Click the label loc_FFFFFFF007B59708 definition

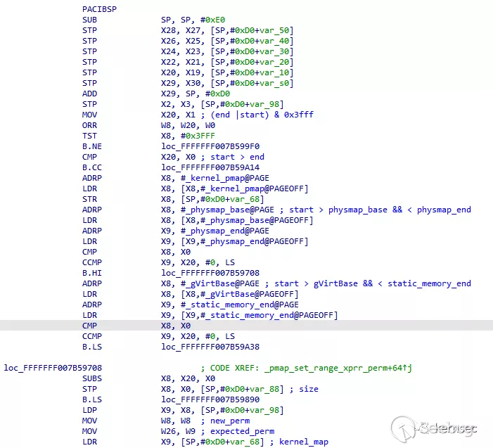tap(53, 368)
